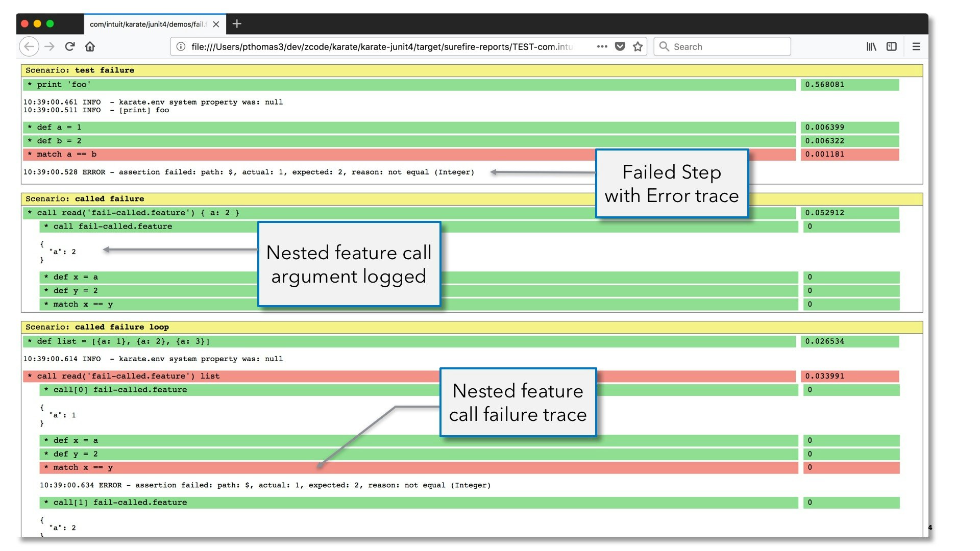The height and width of the screenshot is (551, 980).
Task: Click the browser back arrow button
Action: [29, 46]
